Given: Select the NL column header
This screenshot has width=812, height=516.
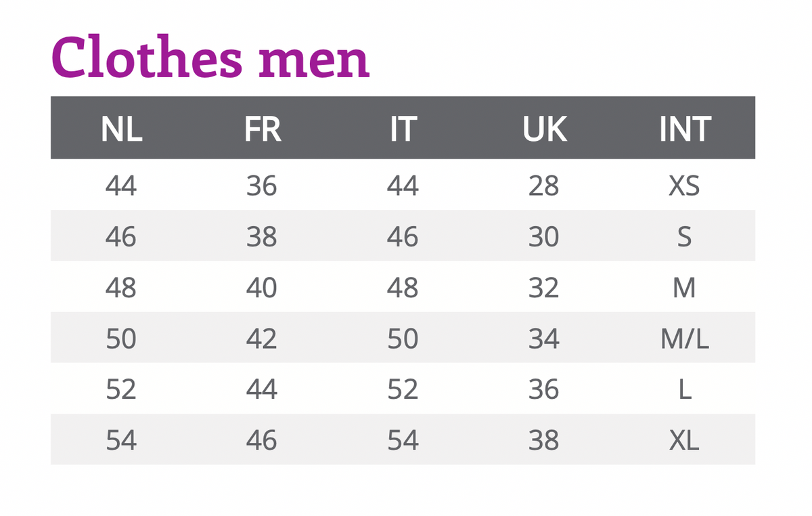Looking at the screenshot, I should coord(121,129).
